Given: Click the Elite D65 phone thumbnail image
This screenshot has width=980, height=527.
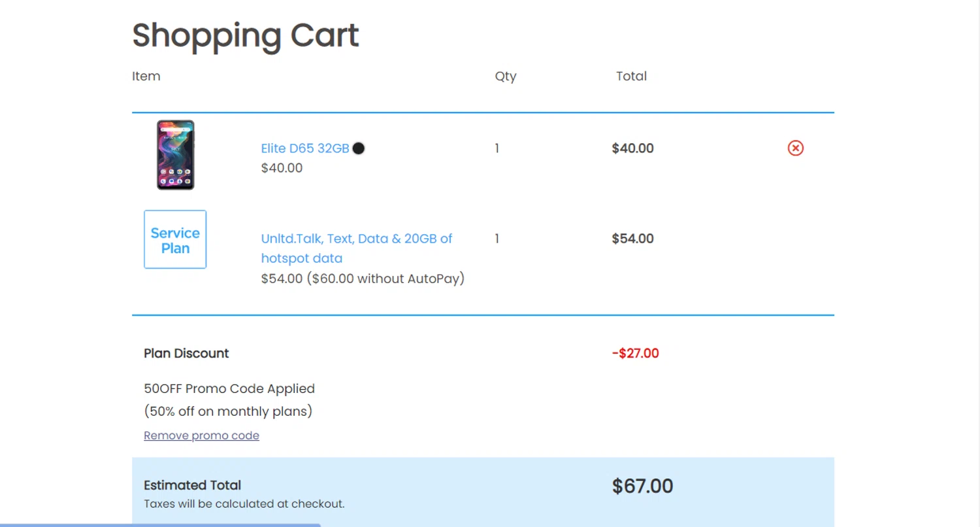Looking at the screenshot, I should tap(175, 155).
